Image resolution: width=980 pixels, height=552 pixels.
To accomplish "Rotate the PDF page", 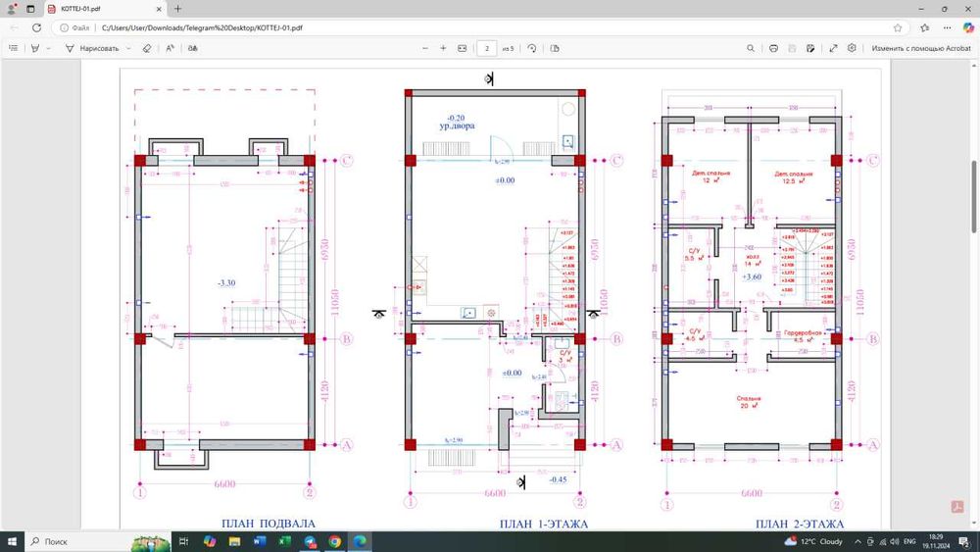I will pos(532,48).
